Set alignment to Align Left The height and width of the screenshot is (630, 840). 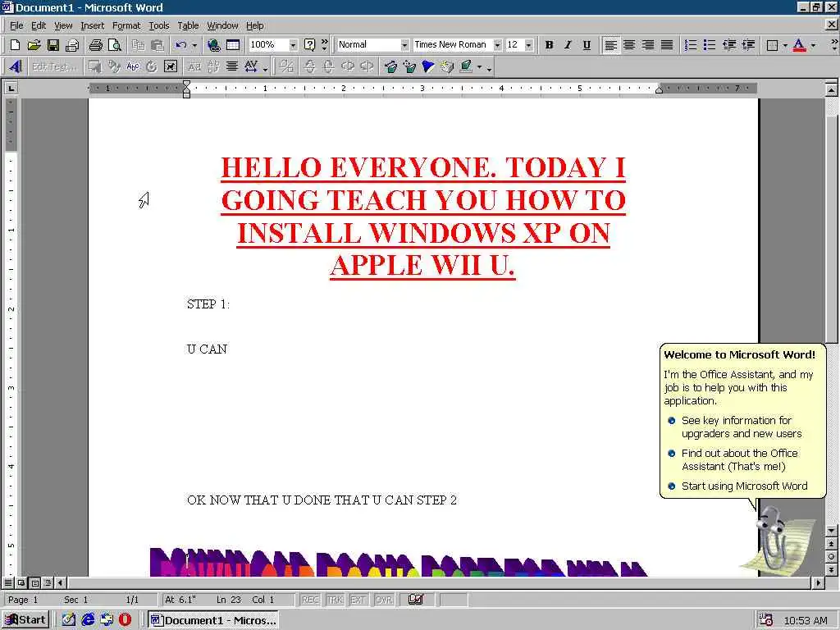coord(610,45)
